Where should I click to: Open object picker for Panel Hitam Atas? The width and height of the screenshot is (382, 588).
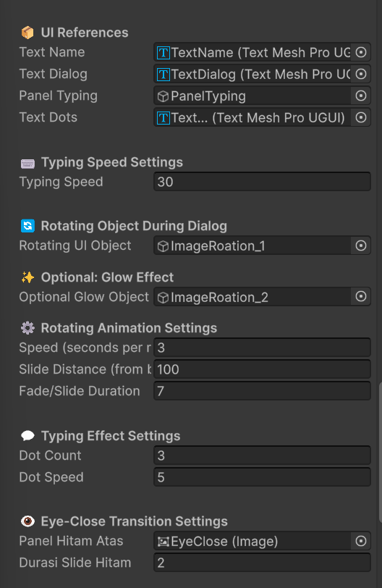coord(360,541)
